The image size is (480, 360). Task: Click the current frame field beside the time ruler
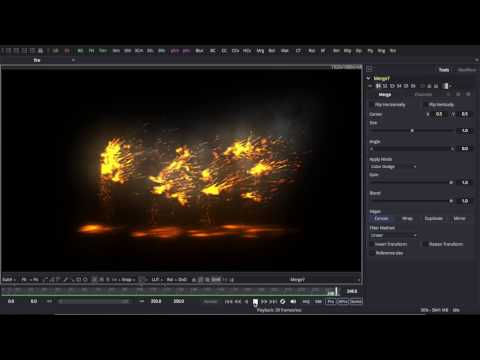(x=352, y=291)
